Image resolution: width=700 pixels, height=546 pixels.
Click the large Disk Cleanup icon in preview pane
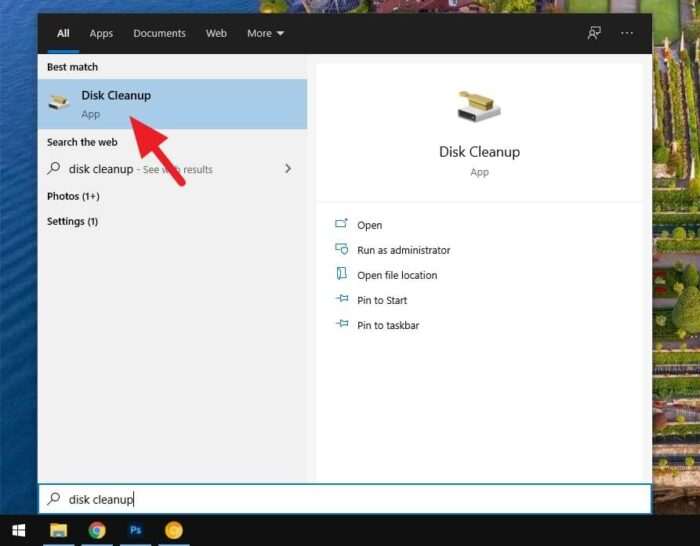tap(479, 106)
